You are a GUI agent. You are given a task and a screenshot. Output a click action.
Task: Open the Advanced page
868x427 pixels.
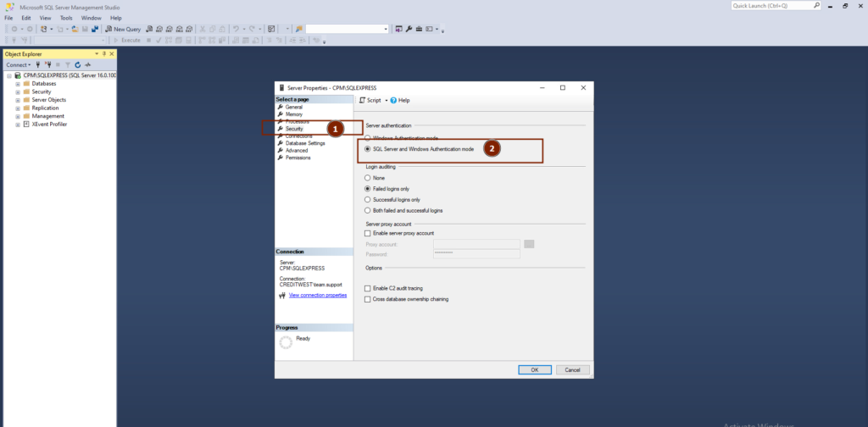(x=296, y=151)
